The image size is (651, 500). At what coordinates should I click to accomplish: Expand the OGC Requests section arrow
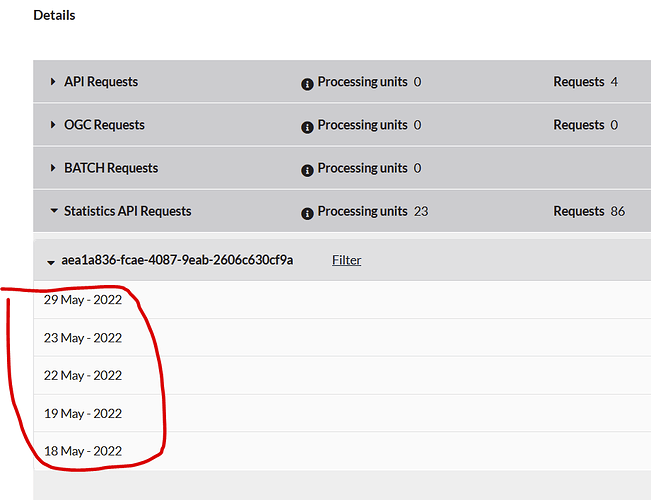click(x=53, y=125)
